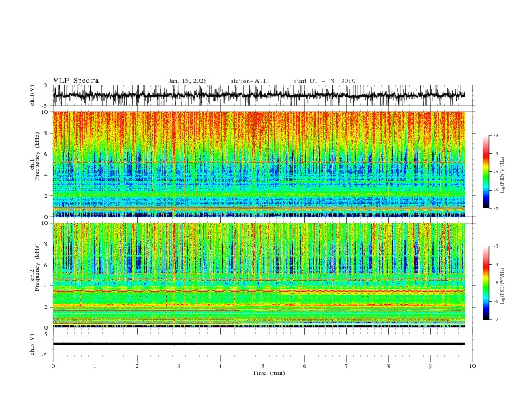This screenshot has width=532, height=411.
Task: Click the ch.1 "Frequency (kHz)" axis label
Action: pyautogui.click(x=37, y=154)
